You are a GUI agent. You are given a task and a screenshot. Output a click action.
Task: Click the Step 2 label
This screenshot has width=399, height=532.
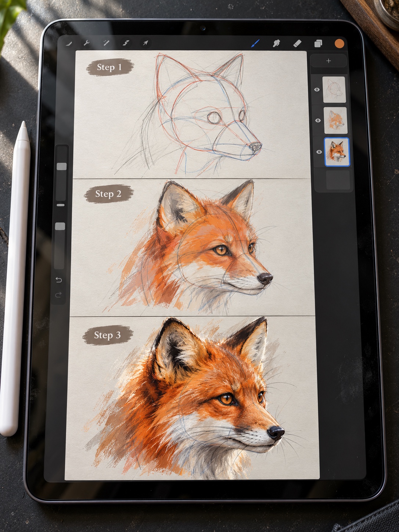tap(108, 194)
